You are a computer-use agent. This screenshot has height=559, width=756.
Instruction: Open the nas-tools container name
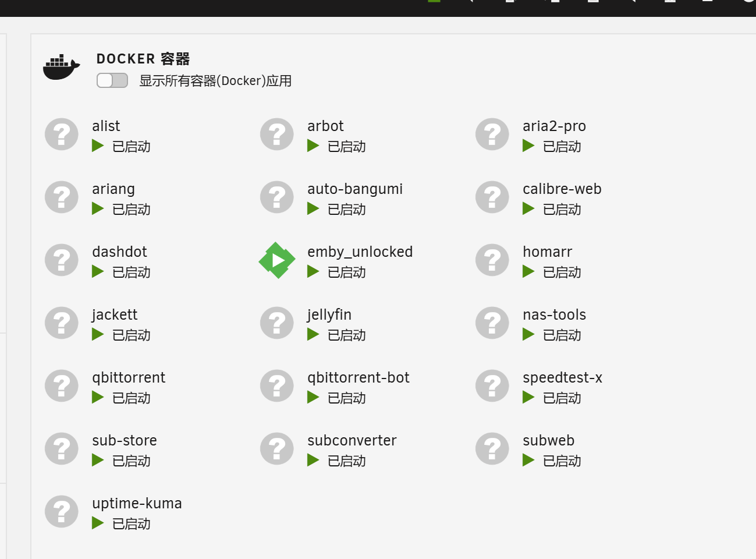(x=554, y=315)
